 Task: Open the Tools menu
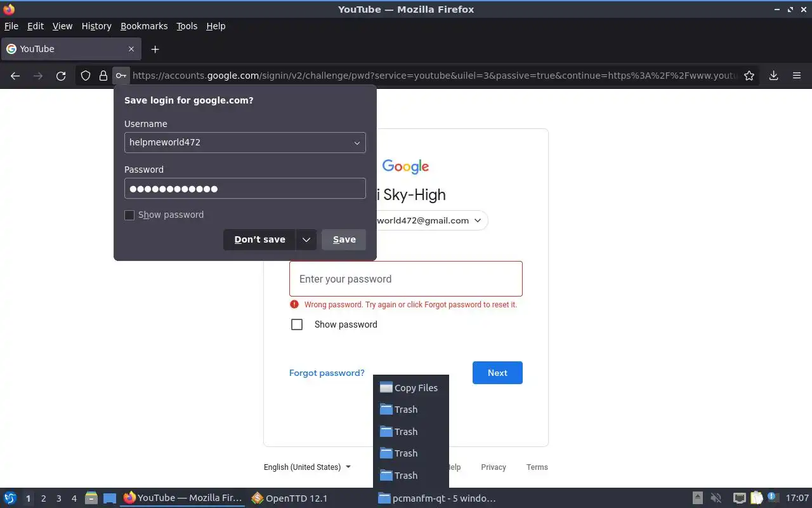187,26
